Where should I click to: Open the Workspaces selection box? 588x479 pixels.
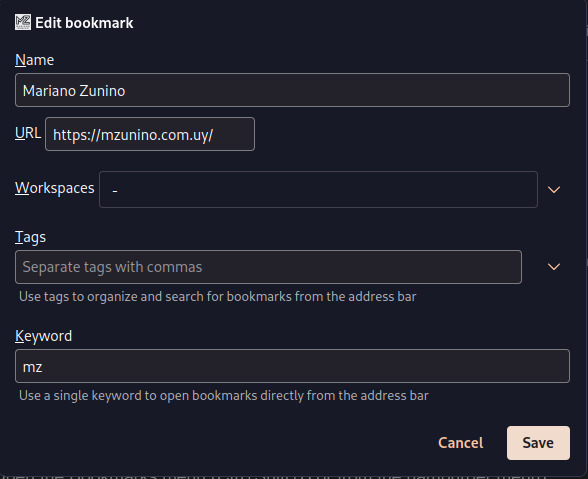pyautogui.click(x=318, y=189)
